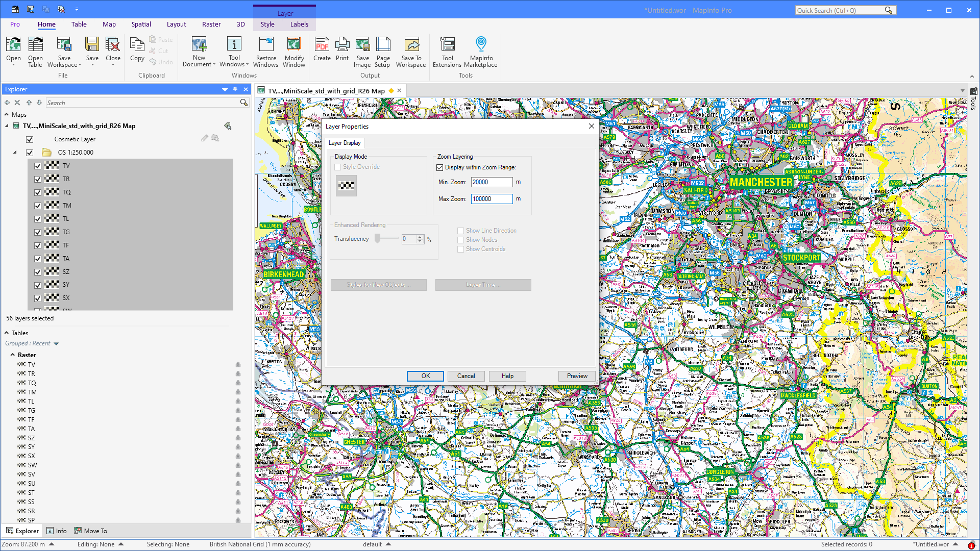Viewport: 980px width, 551px height.
Task: Uncheck the TV layer checkbox
Action: [x=38, y=166]
